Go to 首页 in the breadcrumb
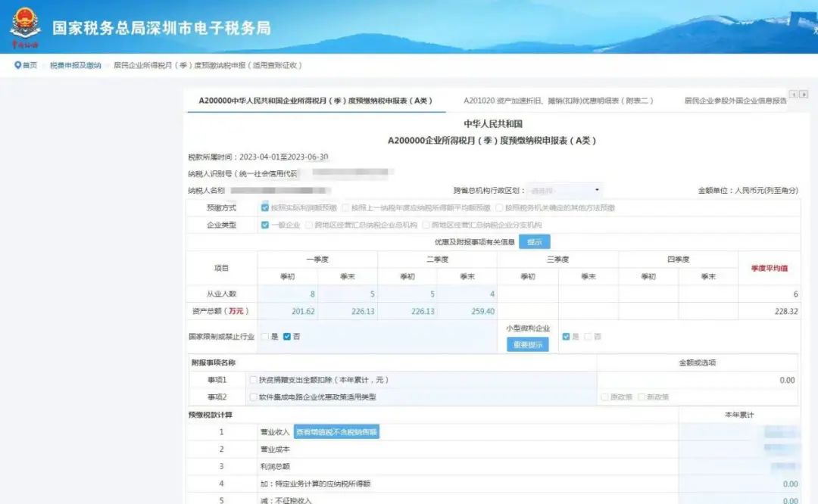 [30, 65]
